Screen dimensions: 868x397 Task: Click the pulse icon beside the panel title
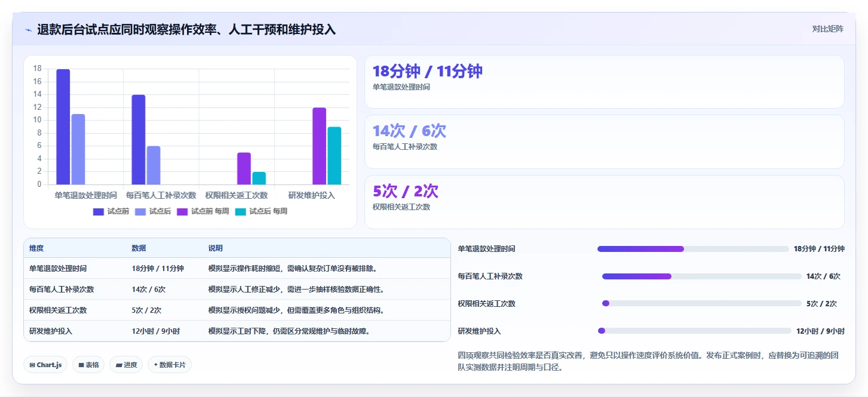click(28, 30)
